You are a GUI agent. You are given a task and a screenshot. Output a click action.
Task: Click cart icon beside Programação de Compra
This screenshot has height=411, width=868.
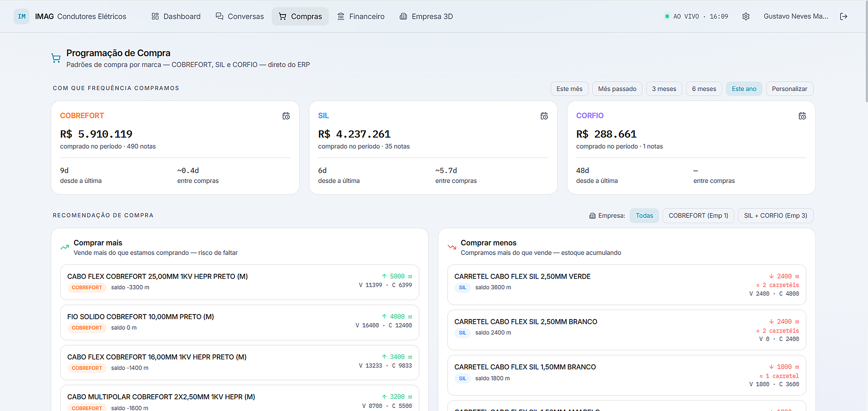click(56, 58)
